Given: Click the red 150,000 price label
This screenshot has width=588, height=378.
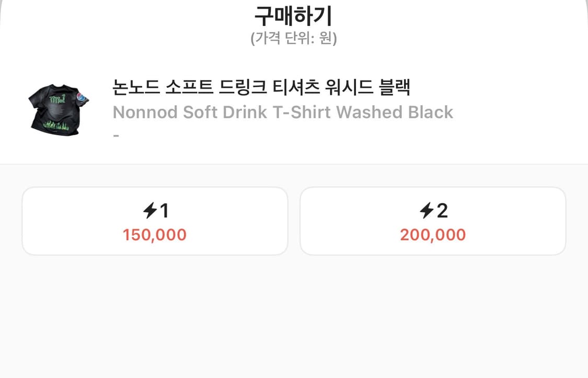Looking at the screenshot, I should tap(155, 235).
